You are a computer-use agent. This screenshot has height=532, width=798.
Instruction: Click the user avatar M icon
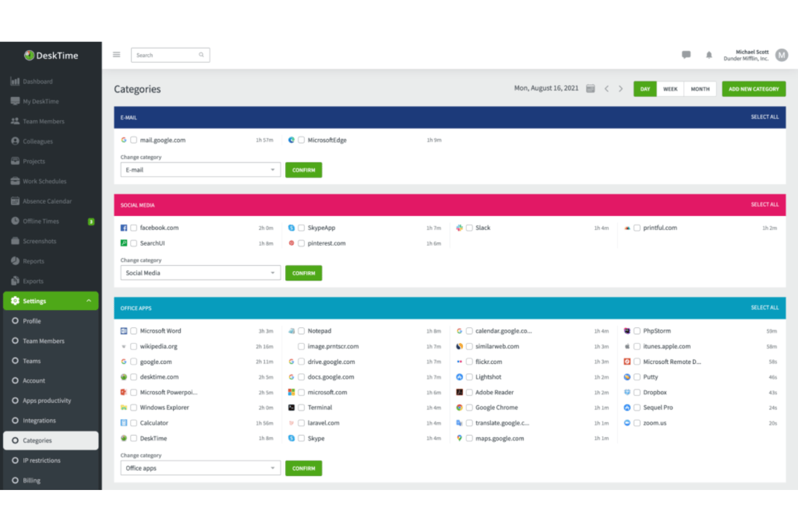[x=782, y=55]
